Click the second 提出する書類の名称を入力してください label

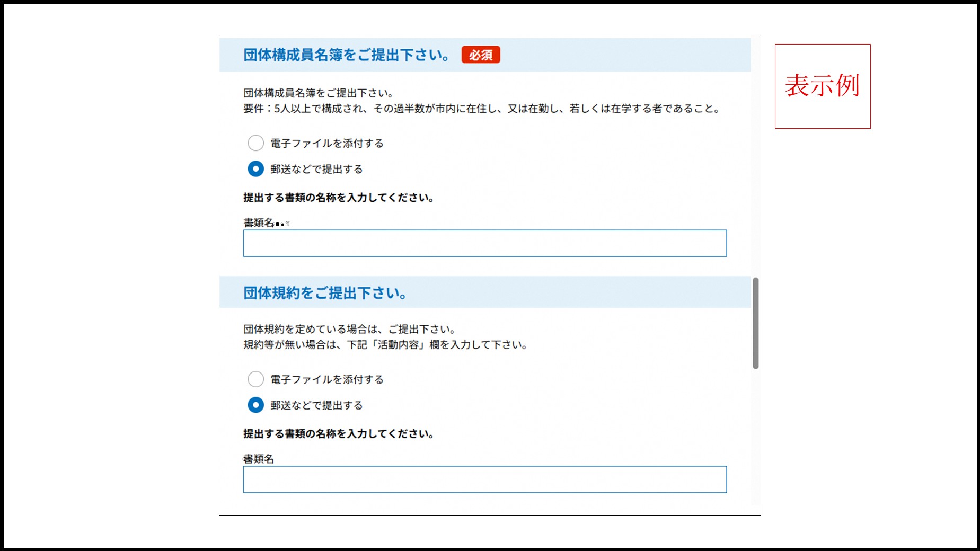339,433
